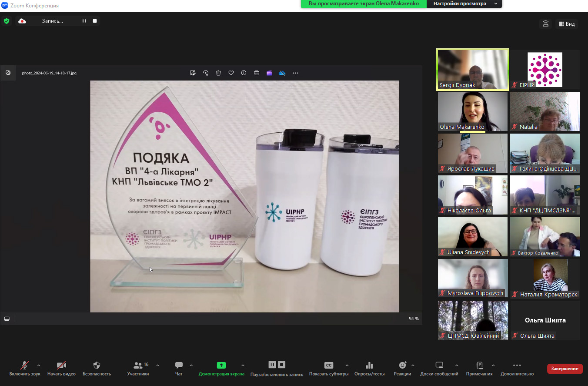Click the filmstrip icon at the viewer's bottom-left
This screenshot has width=588, height=386.
(x=7, y=319)
